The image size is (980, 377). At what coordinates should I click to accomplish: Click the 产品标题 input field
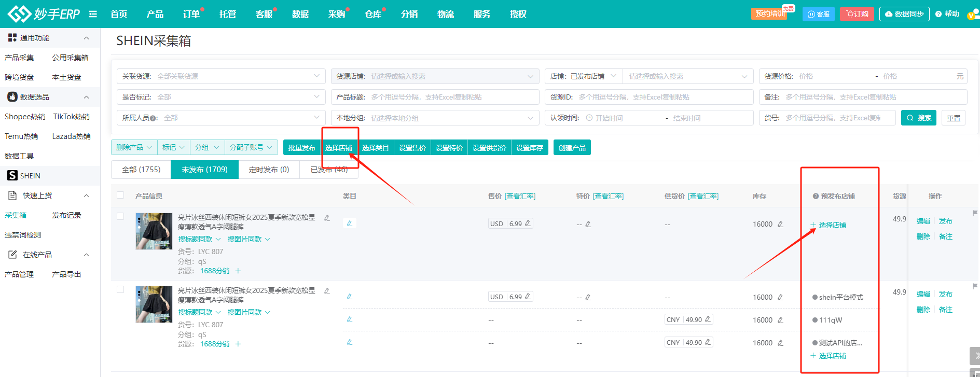[x=435, y=97]
